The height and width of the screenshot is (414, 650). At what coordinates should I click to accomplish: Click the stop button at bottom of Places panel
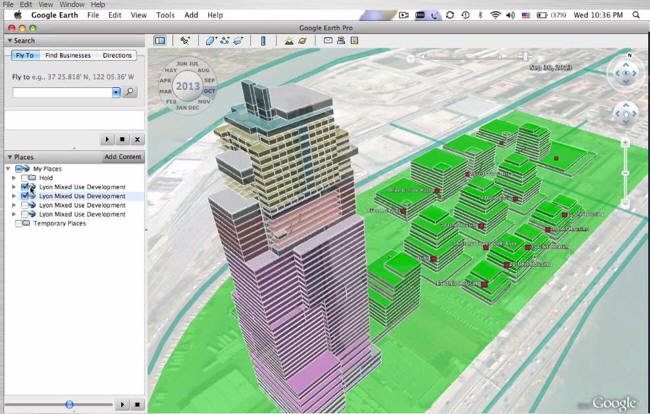(137, 404)
